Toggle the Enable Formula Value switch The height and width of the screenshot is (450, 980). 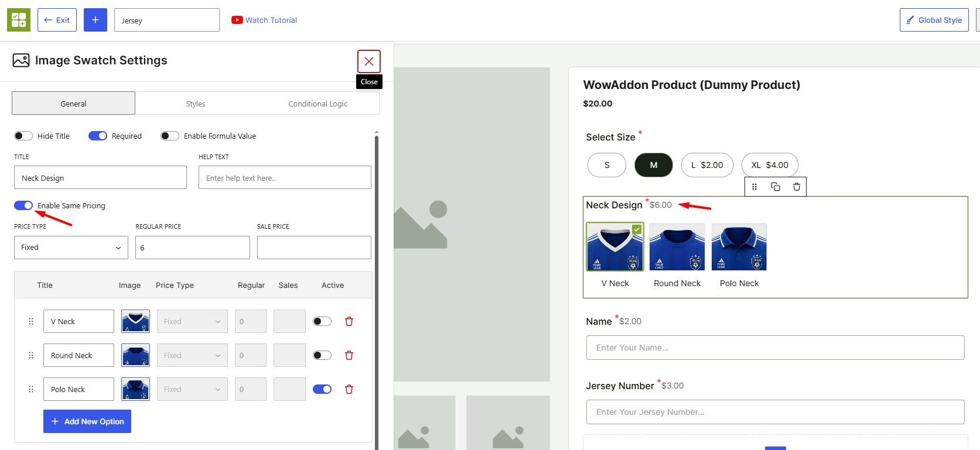(170, 136)
